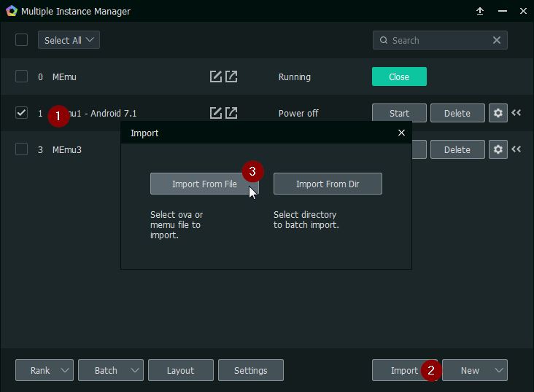This screenshot has height=392, width=534.
Task: Expand the Batch dropdown arrow
Action: point(135,370)
